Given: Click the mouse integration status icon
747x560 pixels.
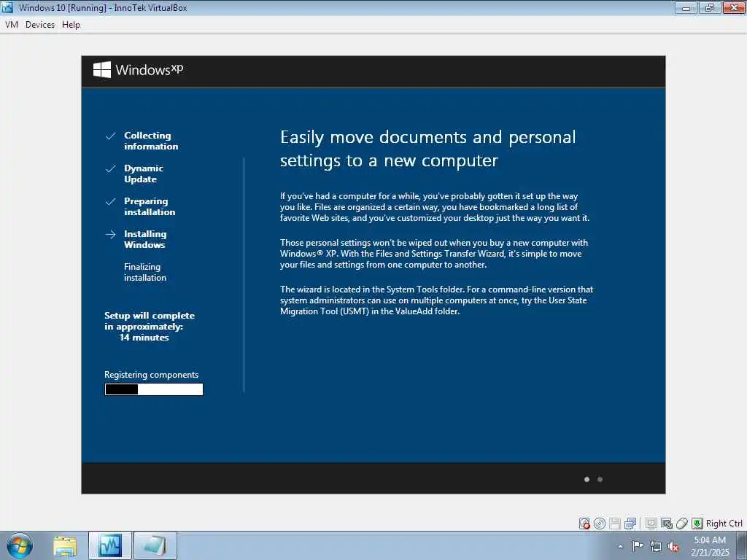Looking at the screenshot, I should [x=682, y=524].
